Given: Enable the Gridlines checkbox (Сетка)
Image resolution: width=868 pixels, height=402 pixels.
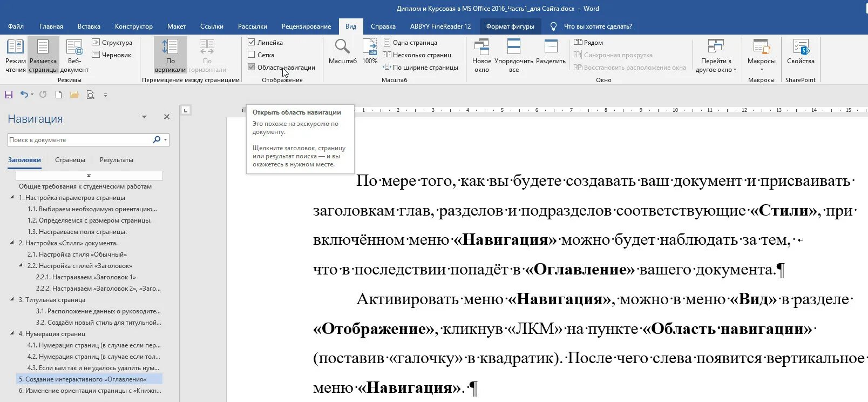Looking at the screenshot, I should click(x=251, y=55).
